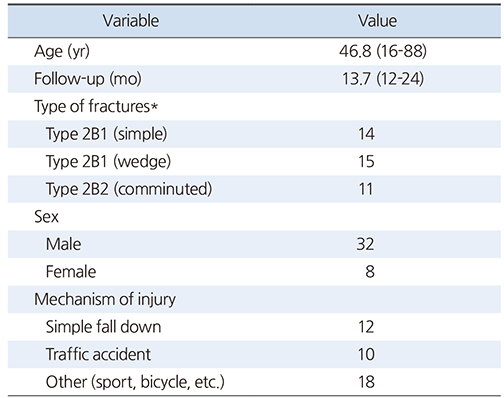The width and height of the screenshot is (504, 398).
Task: Click the Sex category heading
Action: coord(46,217)
